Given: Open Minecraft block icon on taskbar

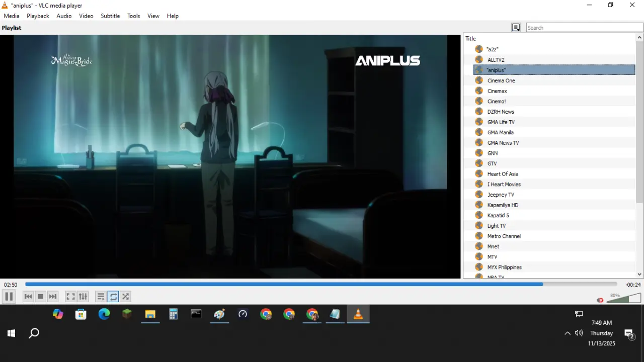Looking at the screenshot, I should pyautogui.click(x=127, y=314).
